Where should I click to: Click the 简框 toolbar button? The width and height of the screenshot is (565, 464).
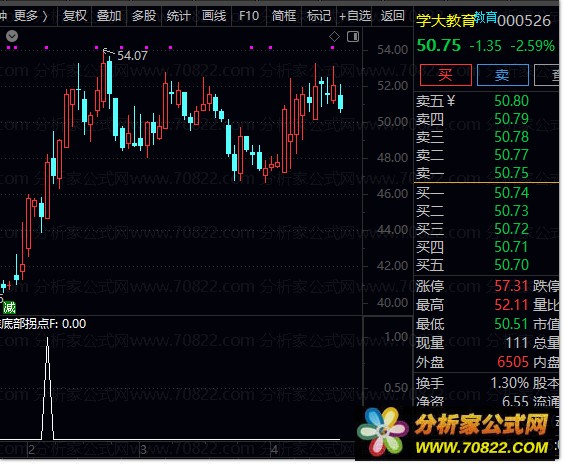[284, 16]
